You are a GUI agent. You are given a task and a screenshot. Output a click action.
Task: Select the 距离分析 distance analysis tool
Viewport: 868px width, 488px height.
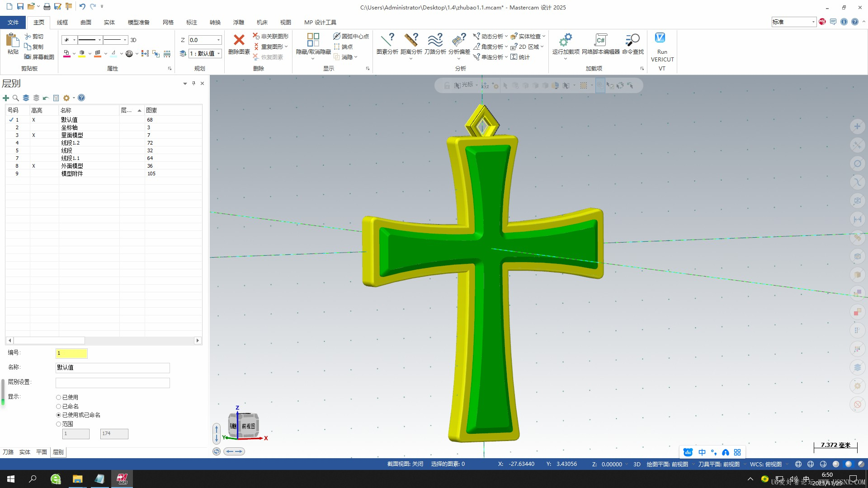(411, 41)
